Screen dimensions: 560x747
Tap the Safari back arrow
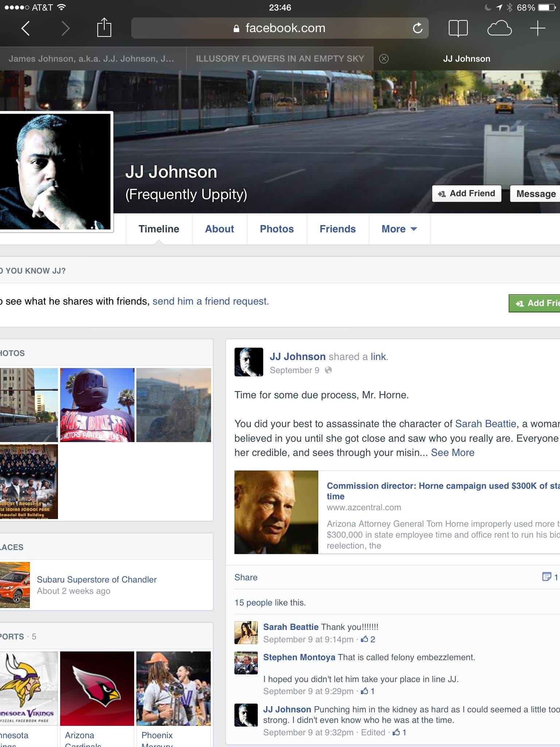(25, 28)
